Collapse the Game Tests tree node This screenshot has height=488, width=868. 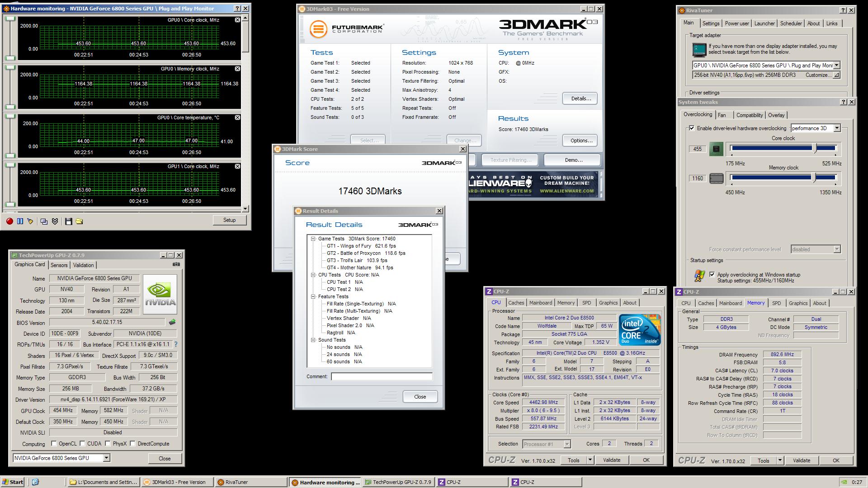pyautogui.click(x=313, y=239)
